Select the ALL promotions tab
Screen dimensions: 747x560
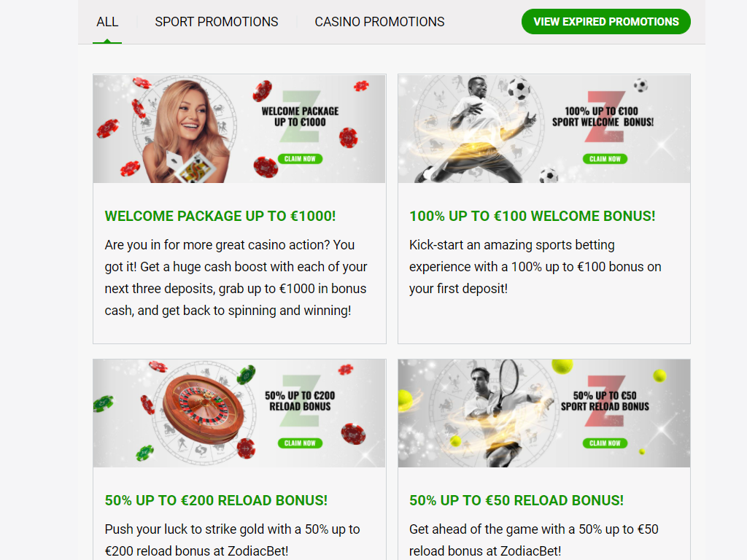click(x=107, y=22)
